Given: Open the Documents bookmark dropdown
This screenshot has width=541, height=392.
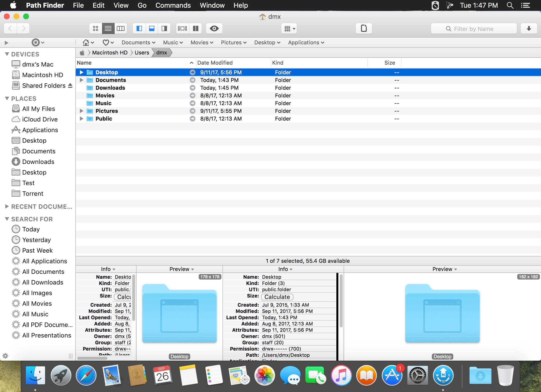Looking at the screenshot, I should (x=138, y=43).
